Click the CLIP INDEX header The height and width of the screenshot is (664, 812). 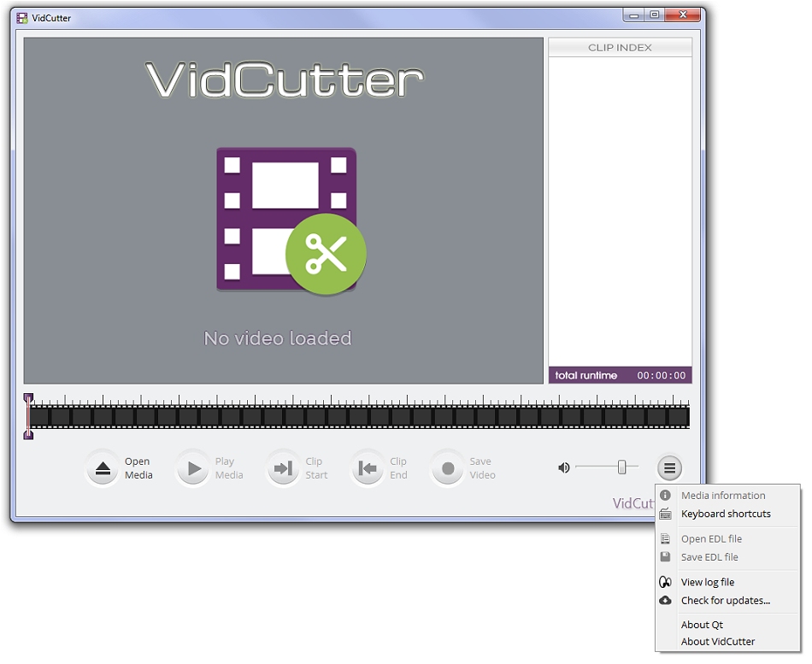[620, 48]
